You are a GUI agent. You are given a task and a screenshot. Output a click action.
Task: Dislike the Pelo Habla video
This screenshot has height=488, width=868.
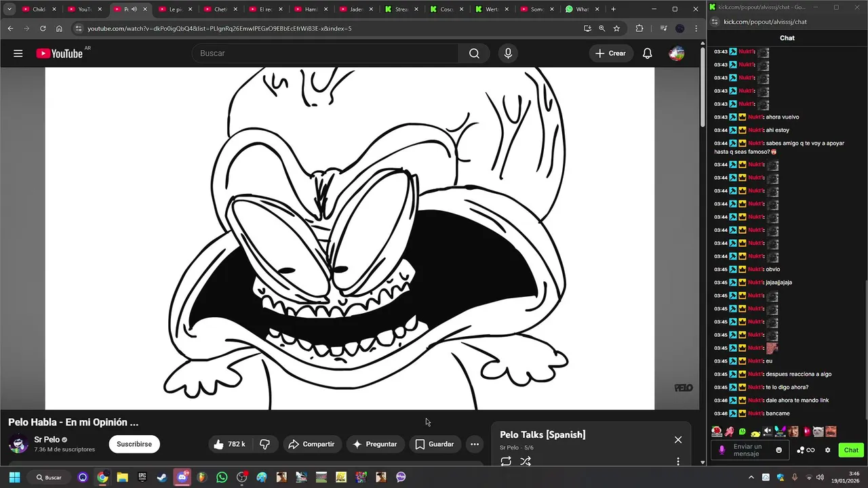tap(265, 444)
